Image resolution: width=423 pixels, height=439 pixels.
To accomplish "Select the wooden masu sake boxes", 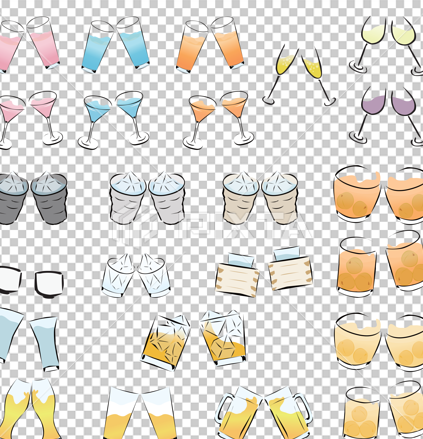I will coord(264,272).
